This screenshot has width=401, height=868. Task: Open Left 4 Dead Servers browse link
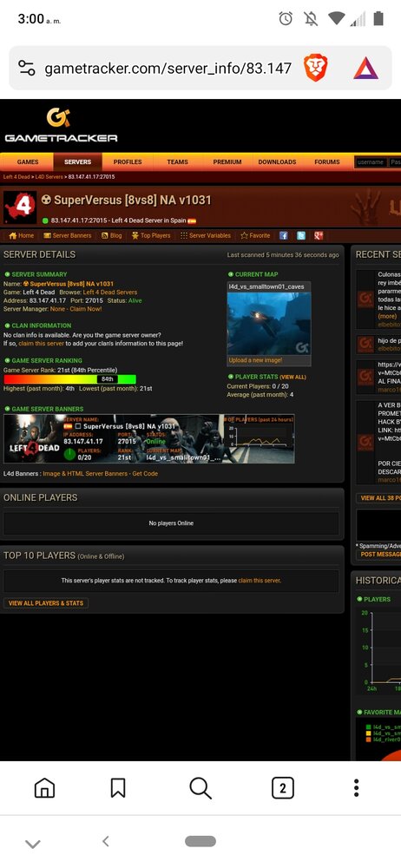[110, 293]
